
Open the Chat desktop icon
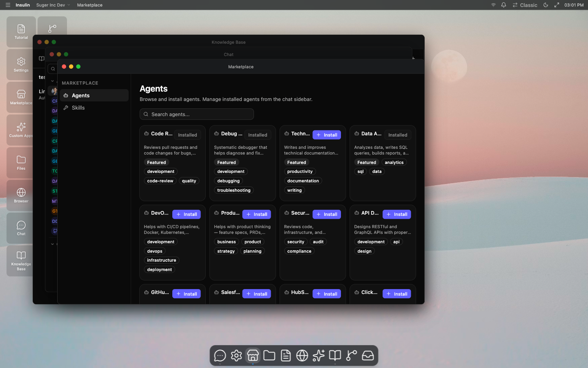click(x=21, y=228)
